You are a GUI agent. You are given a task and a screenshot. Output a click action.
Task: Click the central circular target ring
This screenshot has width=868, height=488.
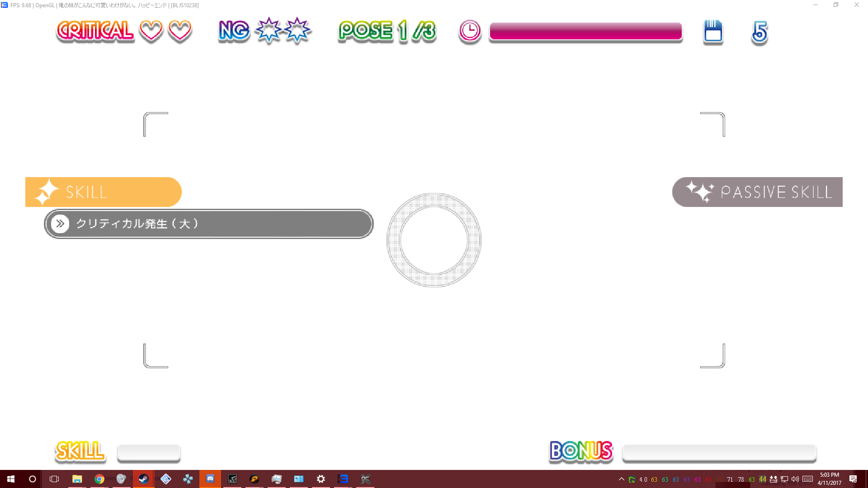coord(434,240)
